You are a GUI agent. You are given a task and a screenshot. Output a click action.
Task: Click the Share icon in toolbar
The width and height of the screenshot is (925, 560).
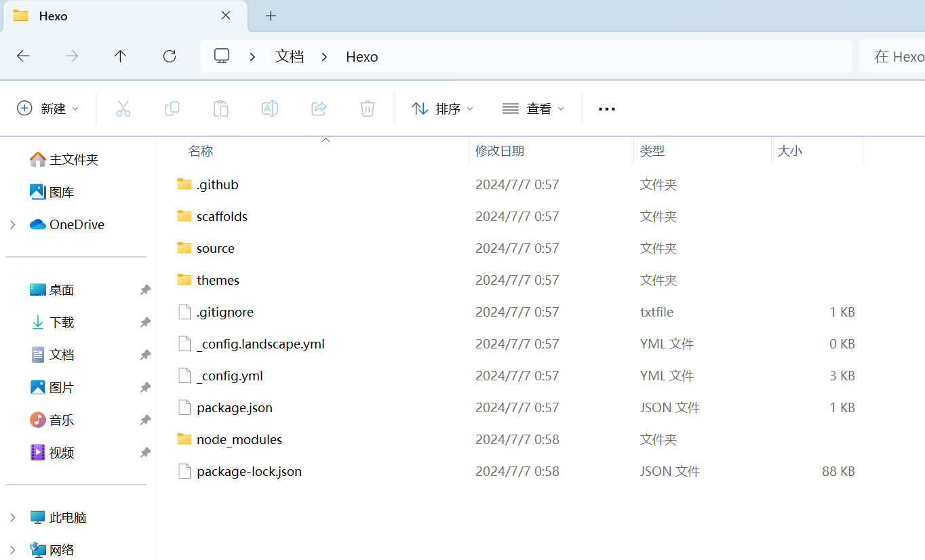pos(319,108)
